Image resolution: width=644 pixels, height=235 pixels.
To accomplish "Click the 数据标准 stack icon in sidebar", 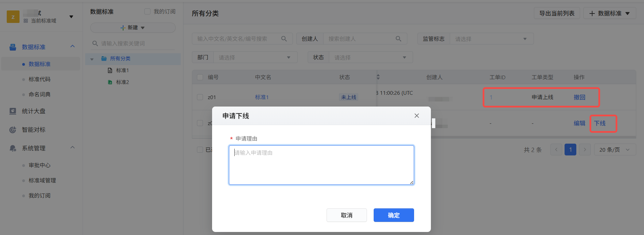I will [x=13, y=47].
